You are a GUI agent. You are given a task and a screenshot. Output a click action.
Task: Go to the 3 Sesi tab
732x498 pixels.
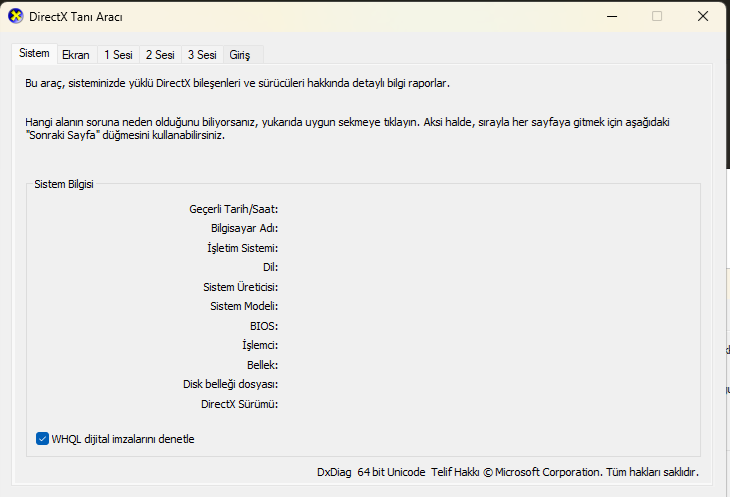202,55
